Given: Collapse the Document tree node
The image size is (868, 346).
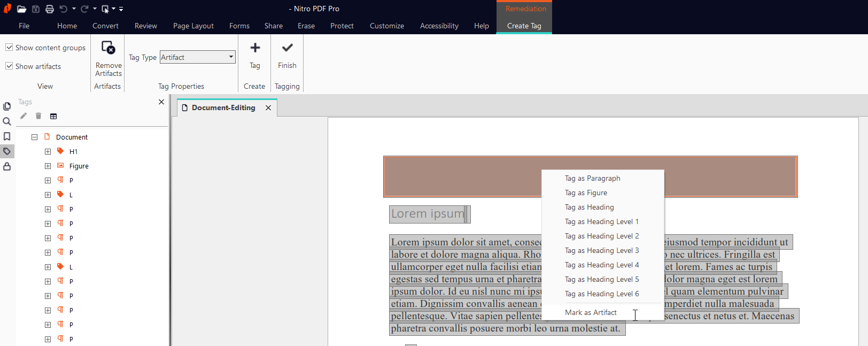Looking at the screenshot, I should (x=34, y=137).
